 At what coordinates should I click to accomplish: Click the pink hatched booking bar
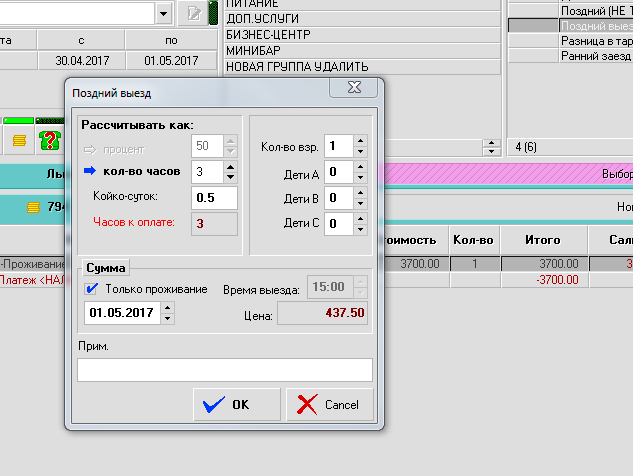500,172
